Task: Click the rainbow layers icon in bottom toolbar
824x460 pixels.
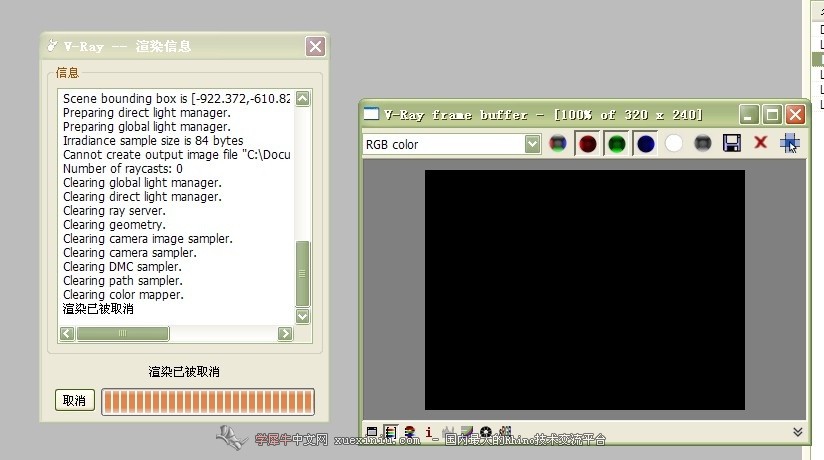Action: coord(409,432)
